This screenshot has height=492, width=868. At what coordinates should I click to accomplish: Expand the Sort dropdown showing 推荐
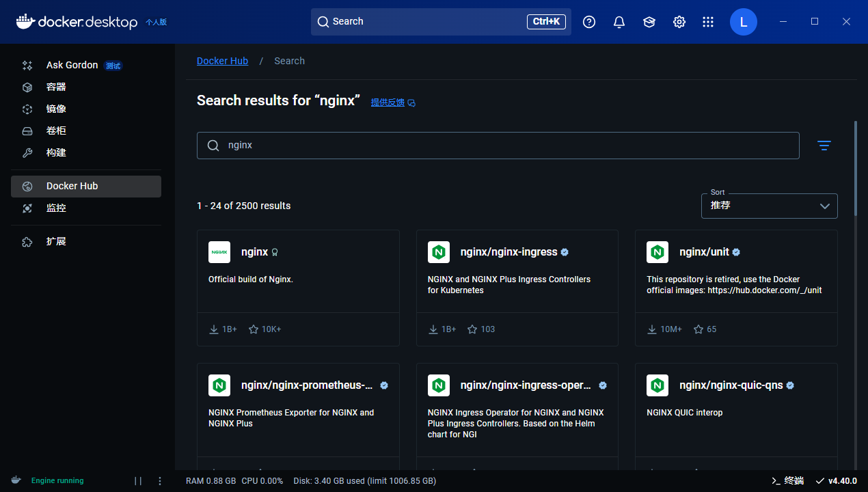click(x=769, y=206)
